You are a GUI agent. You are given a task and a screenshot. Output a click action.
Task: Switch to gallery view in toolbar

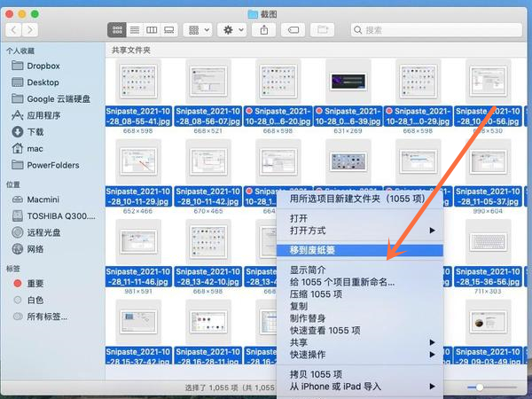click(168, 30)
